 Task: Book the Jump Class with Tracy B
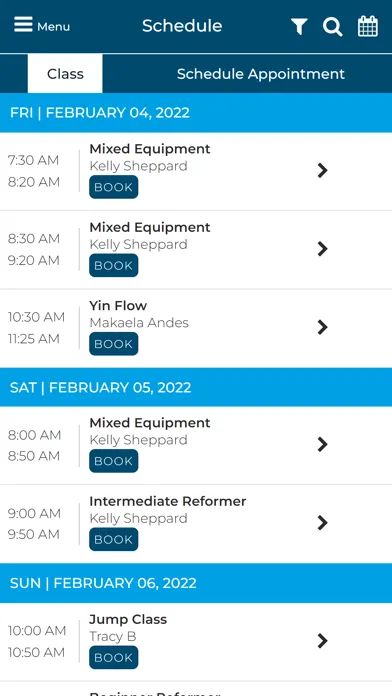114,657
